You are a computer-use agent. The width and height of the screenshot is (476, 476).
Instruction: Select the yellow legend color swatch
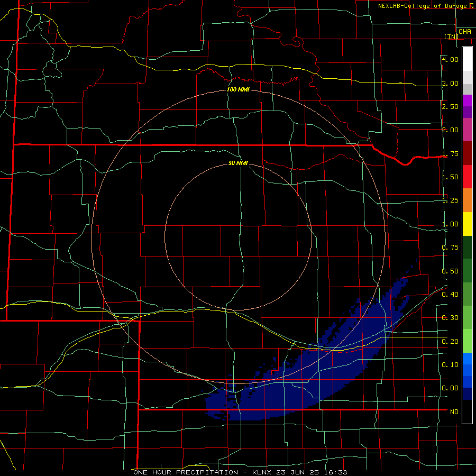(467, 224)
